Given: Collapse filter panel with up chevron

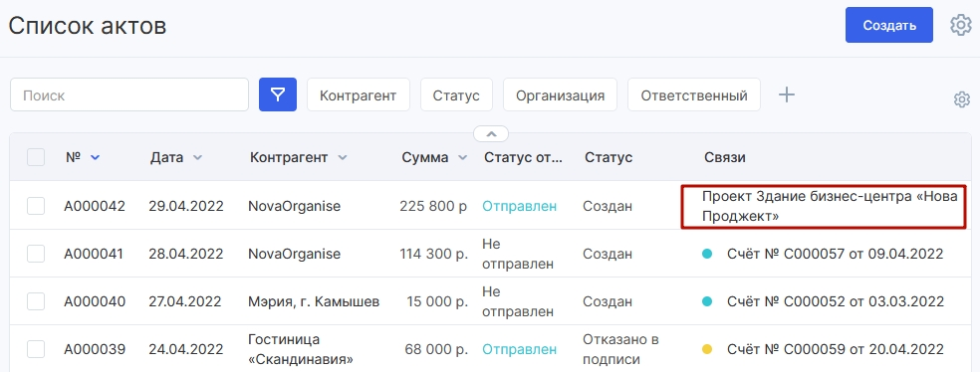Looking at the screenshot, I should click(x=491, y=133).
